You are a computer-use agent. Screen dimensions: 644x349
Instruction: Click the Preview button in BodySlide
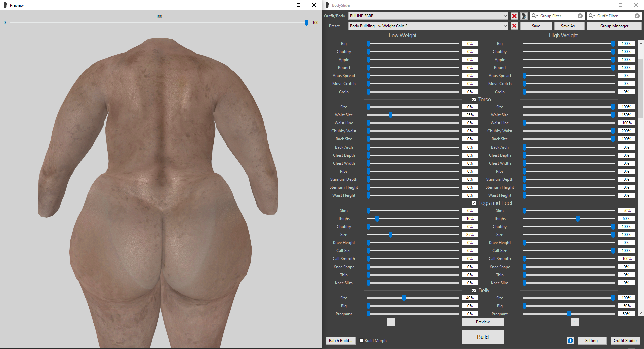click(483, 322)
